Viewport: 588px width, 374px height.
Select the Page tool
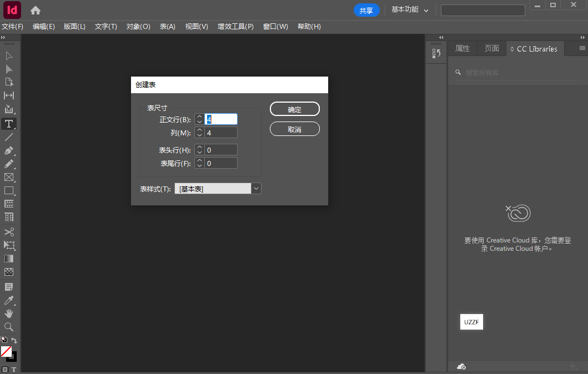(9, 82)
